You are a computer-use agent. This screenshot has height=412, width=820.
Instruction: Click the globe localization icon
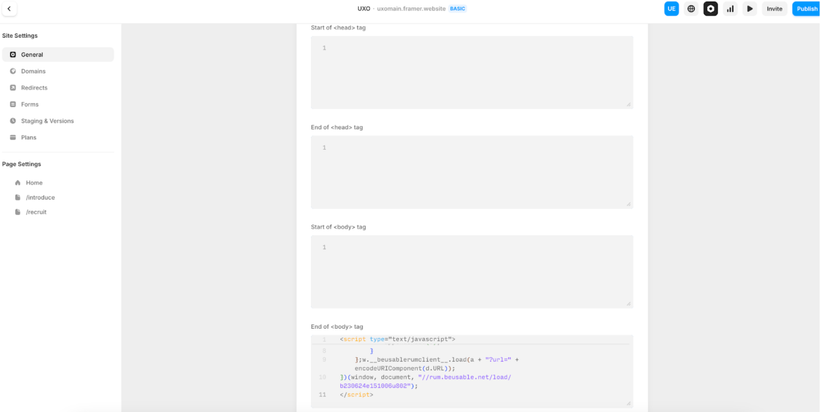point(691,9)
